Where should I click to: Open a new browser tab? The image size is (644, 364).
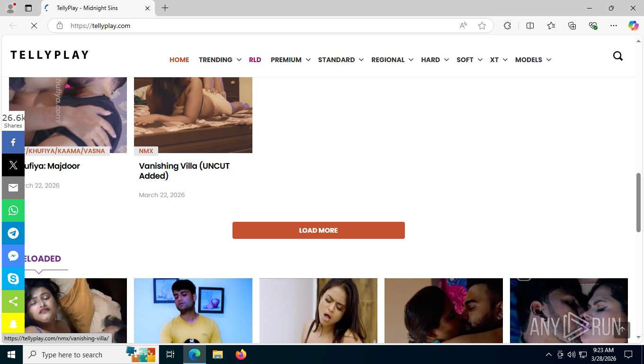pos(165,8)
